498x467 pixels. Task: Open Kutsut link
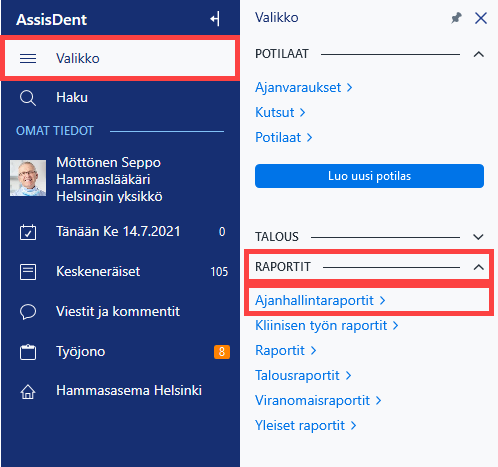[280, 113]
